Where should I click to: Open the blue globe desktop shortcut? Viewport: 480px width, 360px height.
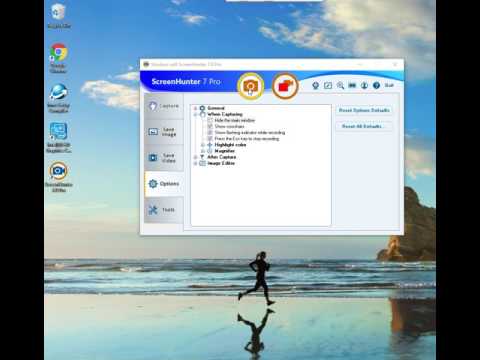[x=59, y=98]
